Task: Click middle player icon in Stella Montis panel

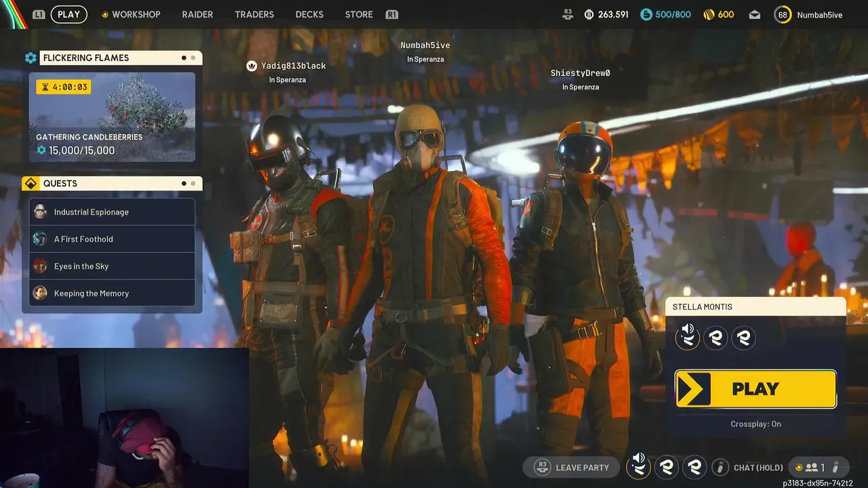Action: pyautogui.click(x=715, y=337)
